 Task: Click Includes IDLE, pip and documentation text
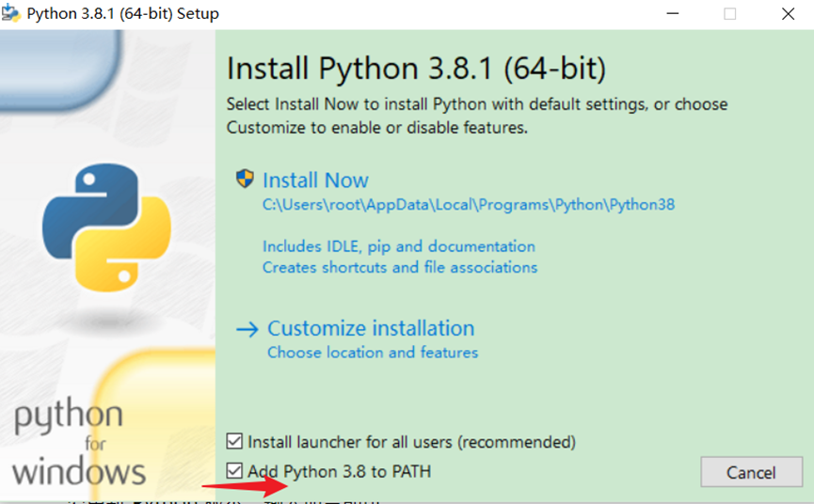point(399,246)
